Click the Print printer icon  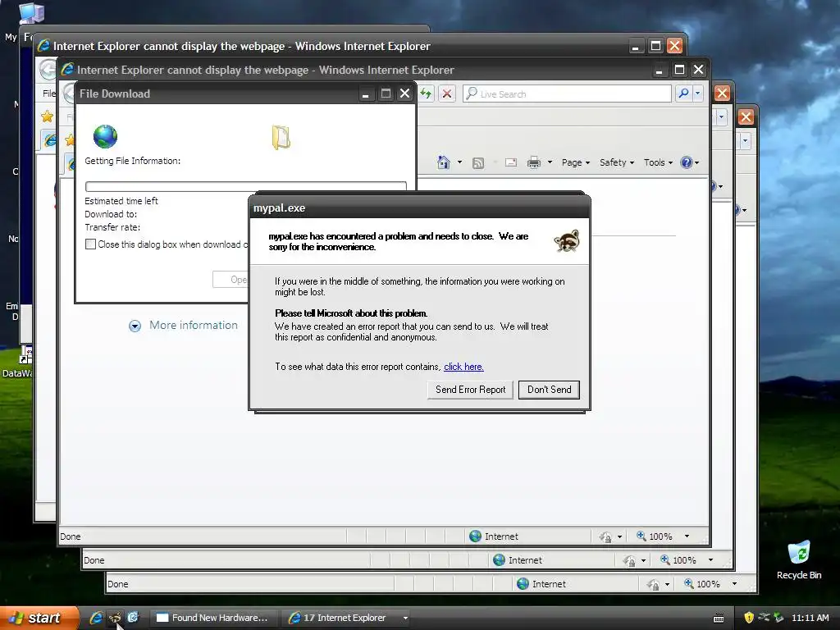point(533,162)
